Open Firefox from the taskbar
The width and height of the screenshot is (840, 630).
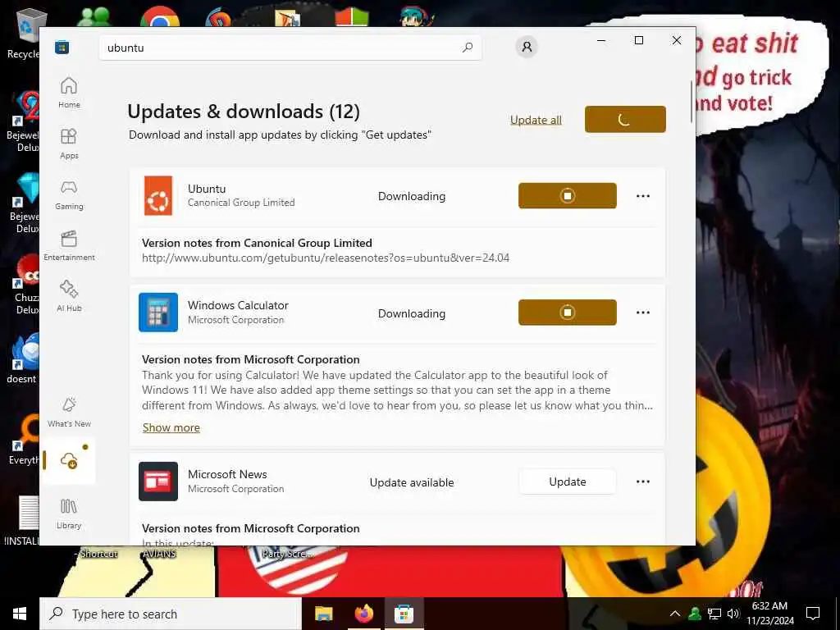tap(363, 614)
